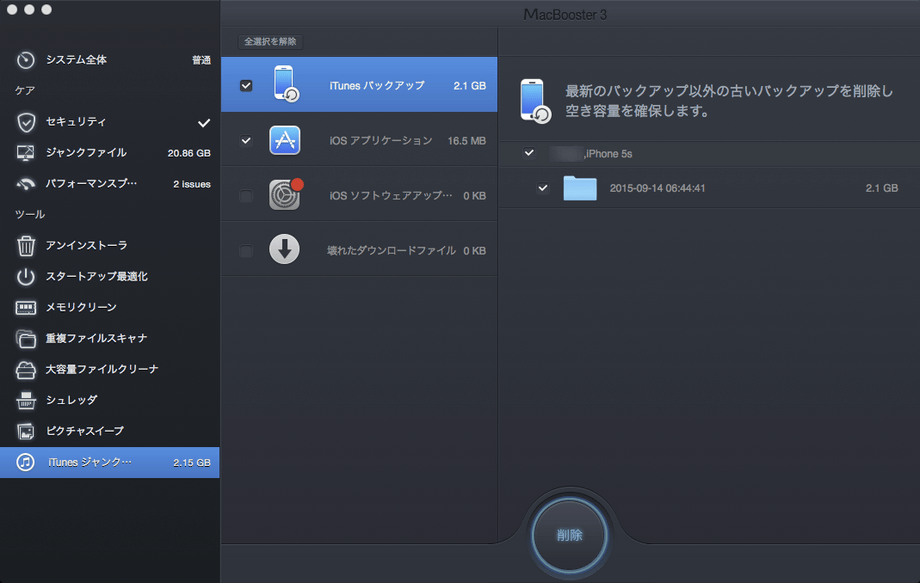Open 大容量ファイルクリーナ icon
Viewport: 920px width, 583px height.
pyautogui.click(x=26, y=370)
